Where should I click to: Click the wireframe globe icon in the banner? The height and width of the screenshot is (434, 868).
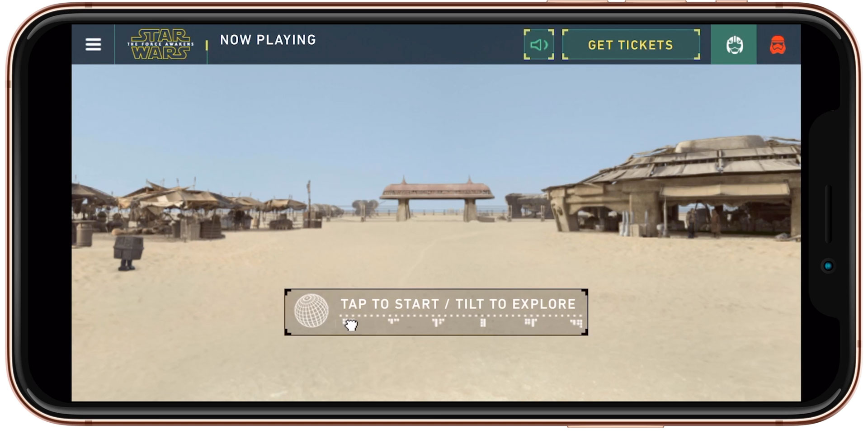[x=311, y=311]
